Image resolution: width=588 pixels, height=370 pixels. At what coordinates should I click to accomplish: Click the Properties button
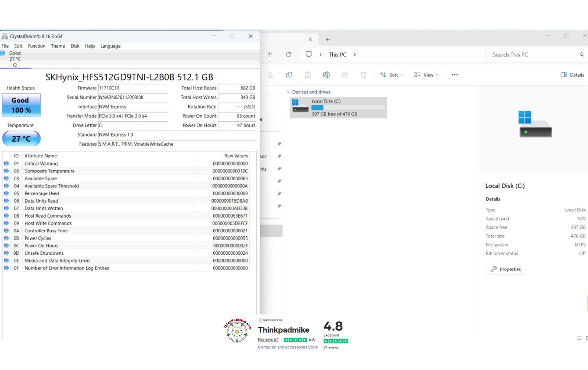coord(506,269)
